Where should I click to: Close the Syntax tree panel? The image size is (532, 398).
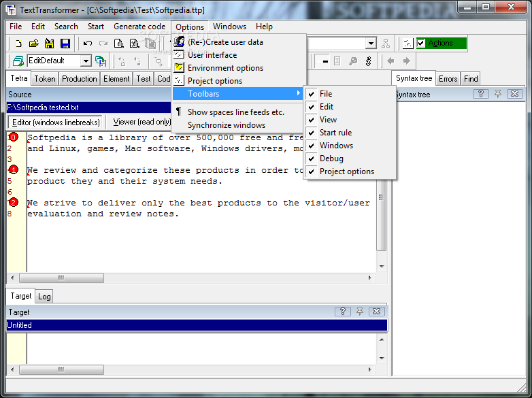click(x=515, y=94)
